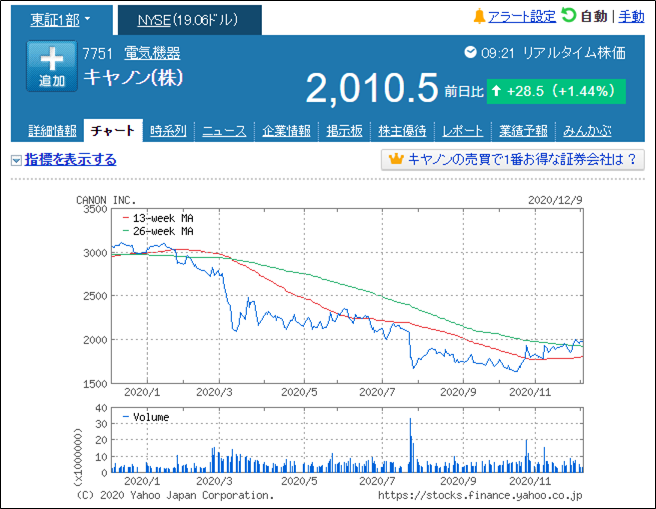
Task: Open the レポート tab
Action: tap(463, 131)
